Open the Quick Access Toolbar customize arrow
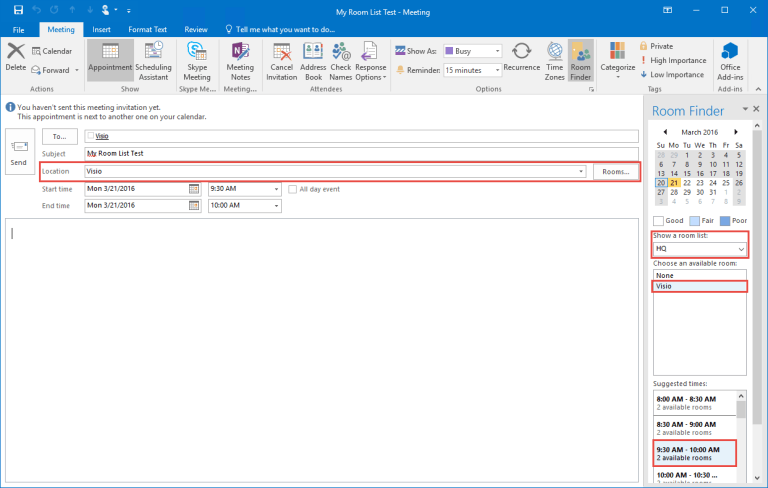The image size is (768, 488). pyautogui.click(x=129, y=10)
